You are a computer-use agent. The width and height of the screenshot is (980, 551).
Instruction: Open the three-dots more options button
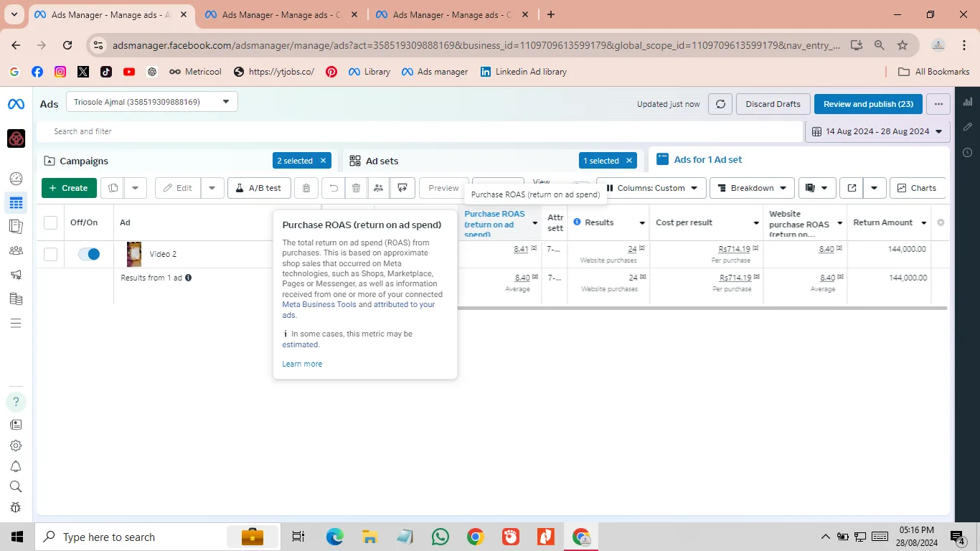(938, 104)
